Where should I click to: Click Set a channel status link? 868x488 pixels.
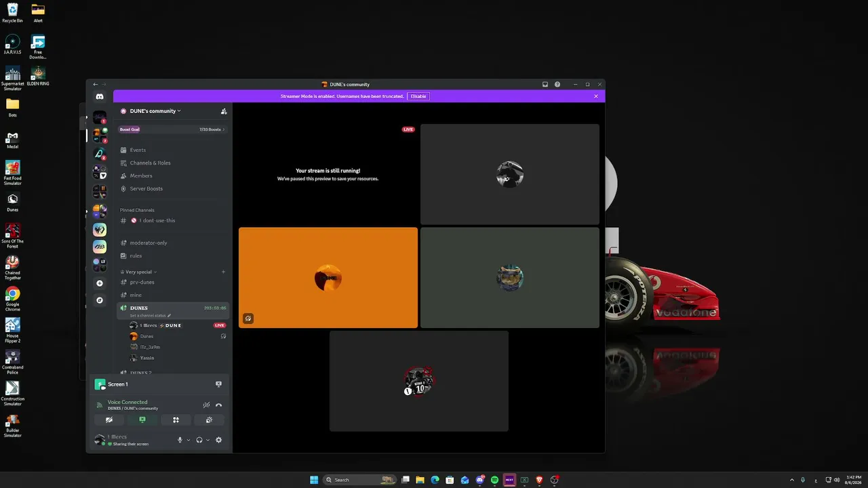pyautogui.click(x=151, y=315)
